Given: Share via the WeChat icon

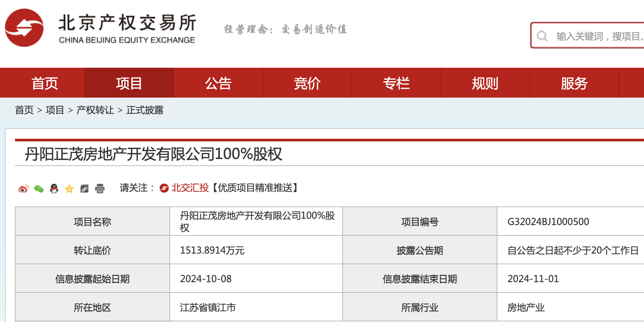Looking at the screenshot, I should [39, 189].
